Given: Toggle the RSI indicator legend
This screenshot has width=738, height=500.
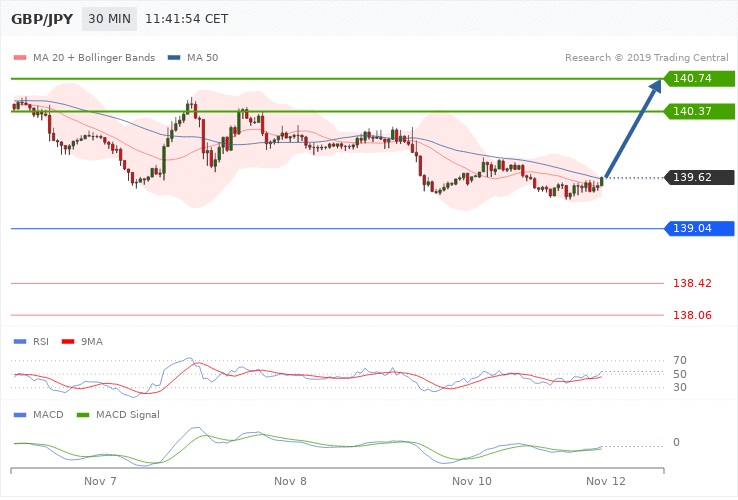Looking at the screenshot, I should pos(33,341).
